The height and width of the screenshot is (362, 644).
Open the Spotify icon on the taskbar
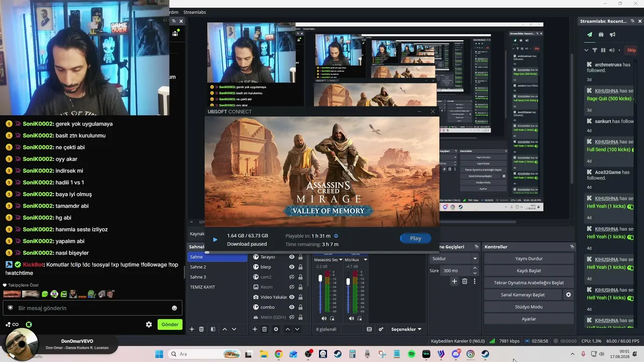[412, 354]
